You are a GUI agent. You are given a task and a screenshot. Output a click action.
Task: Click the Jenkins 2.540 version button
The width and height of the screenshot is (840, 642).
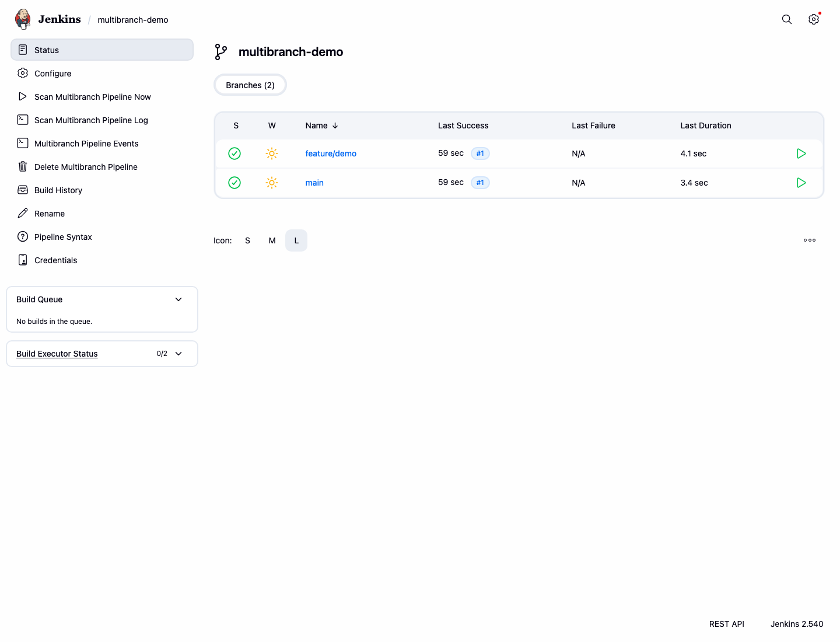click(x=797, y=624)
